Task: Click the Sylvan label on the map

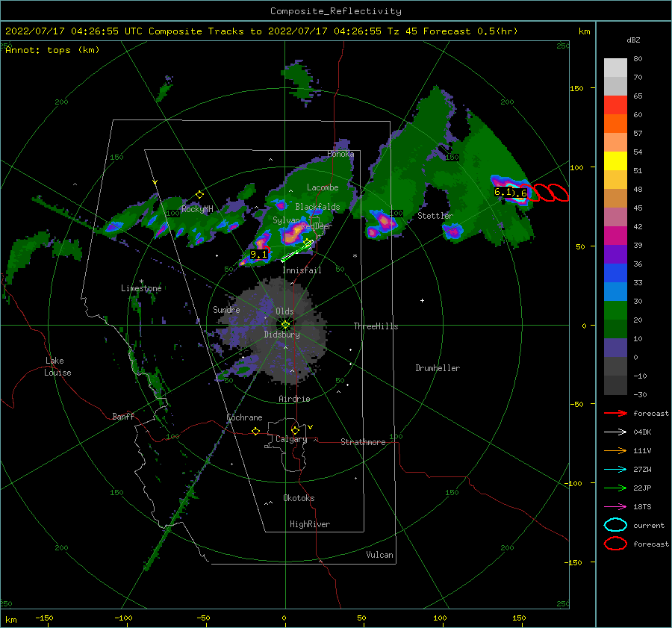Action: click(x=286, y=220)
